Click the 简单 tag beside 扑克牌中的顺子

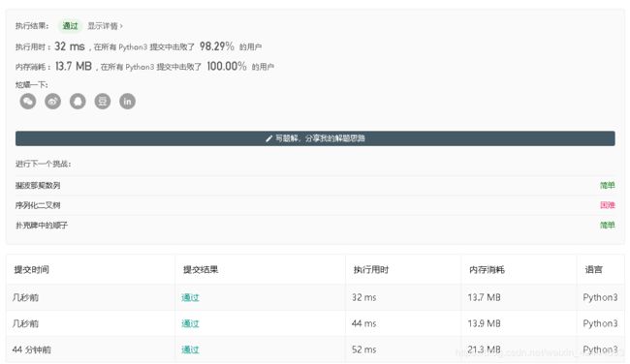[608, 226]
